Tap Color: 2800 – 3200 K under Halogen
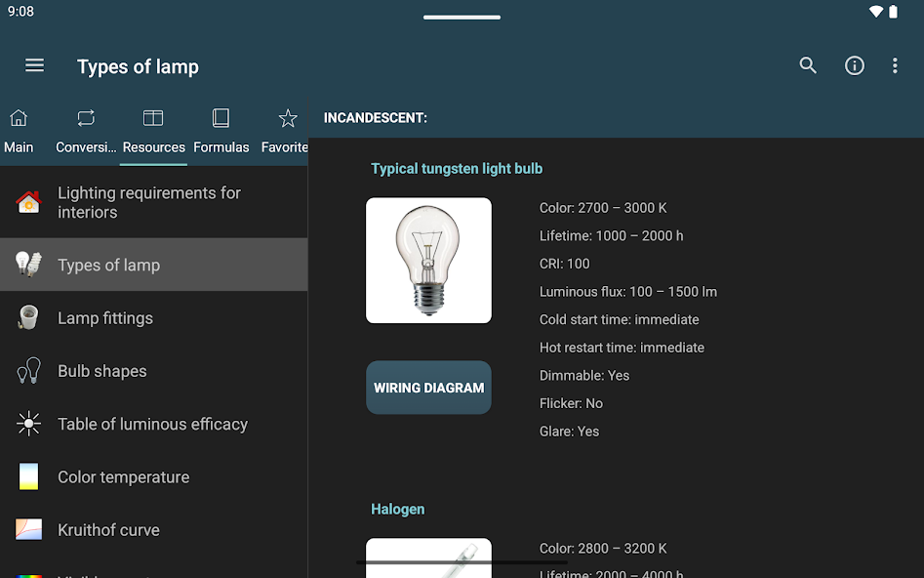Screen dimensions: 924x578 coord(603,549)
